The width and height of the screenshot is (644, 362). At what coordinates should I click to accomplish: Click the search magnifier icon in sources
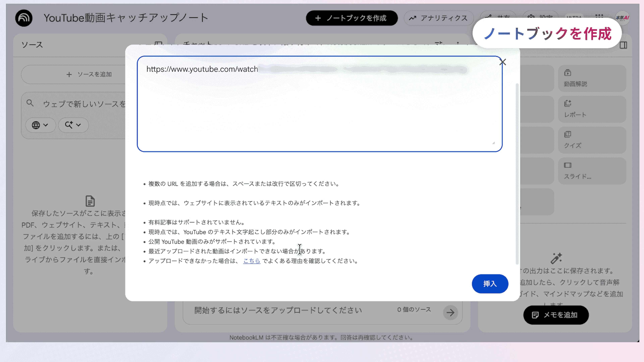click(30, 103)
